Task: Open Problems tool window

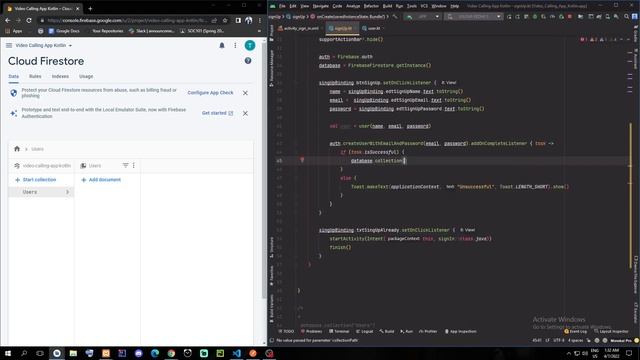Action: click(x=311, y=331)
